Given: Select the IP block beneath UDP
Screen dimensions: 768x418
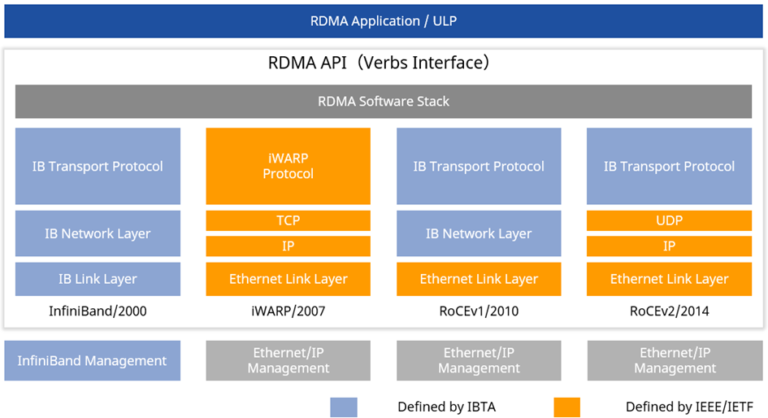Looking at the screenshot, I should tap(669, 246).
